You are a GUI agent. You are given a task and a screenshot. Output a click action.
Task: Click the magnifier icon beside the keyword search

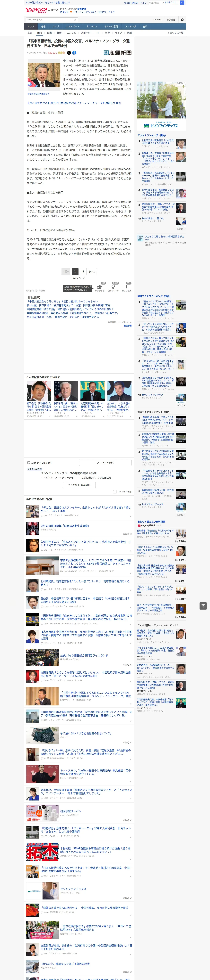click(x=75, y=19)
